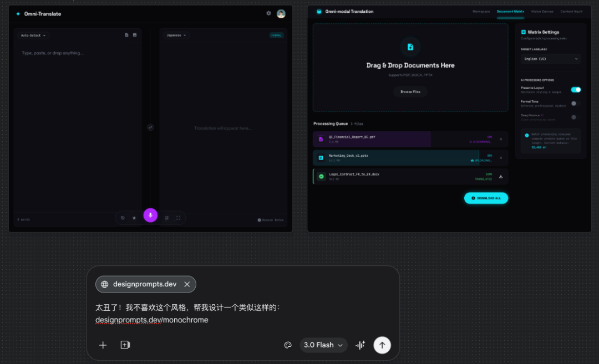The height and width of the screenshot is (364, 599).
Task: Click the Download All button
Action: click(486, 198)
